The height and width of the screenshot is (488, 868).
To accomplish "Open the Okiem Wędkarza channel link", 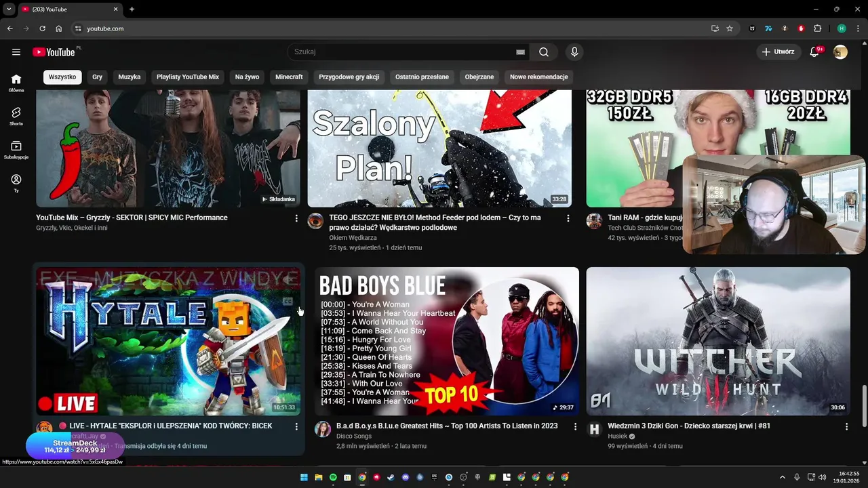I will [353, 238].
